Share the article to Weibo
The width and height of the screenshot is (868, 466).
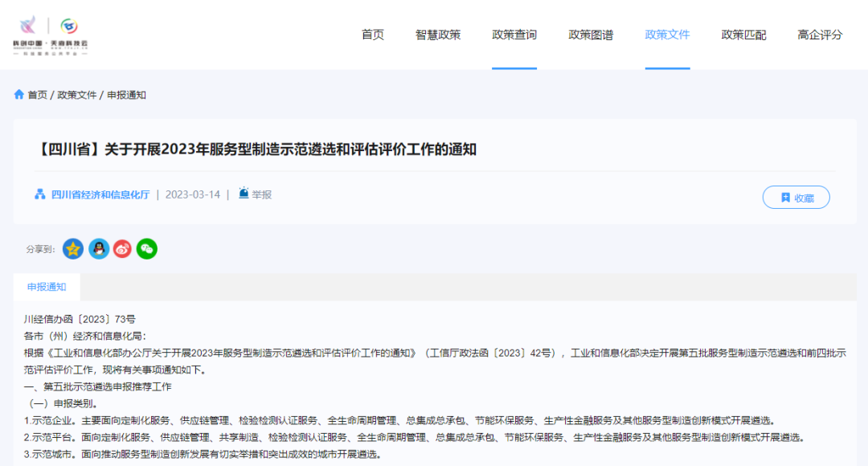pyautogui.click(x=122, y=249)
